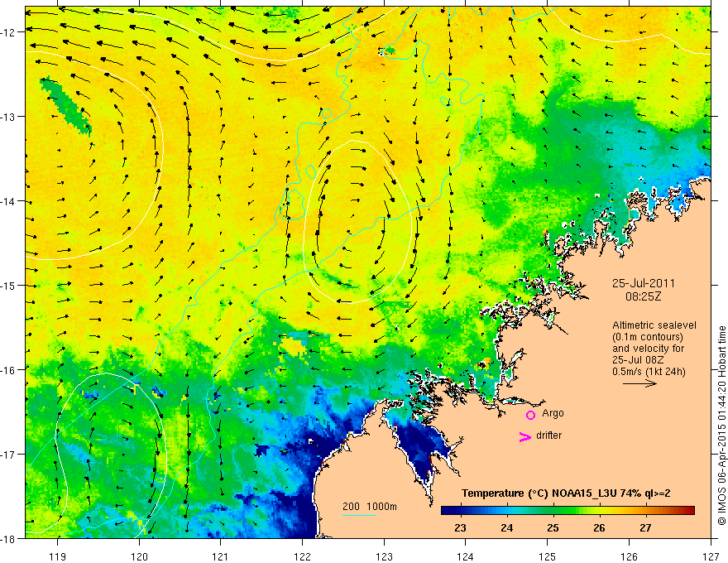Select the date text 25-Jul-2011
Screen dimensions: 728x563
click(644, 283)
